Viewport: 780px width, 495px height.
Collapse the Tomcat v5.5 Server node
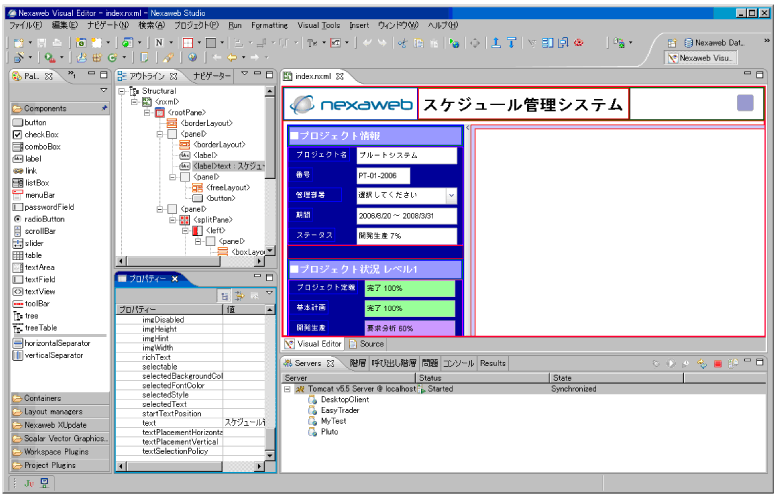coord(287,389)
